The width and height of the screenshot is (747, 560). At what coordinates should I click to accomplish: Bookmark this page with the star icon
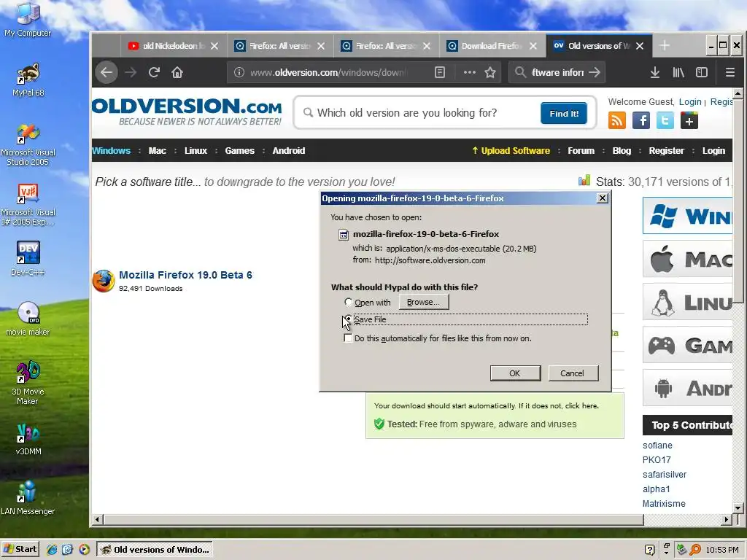tap(490, 72)
